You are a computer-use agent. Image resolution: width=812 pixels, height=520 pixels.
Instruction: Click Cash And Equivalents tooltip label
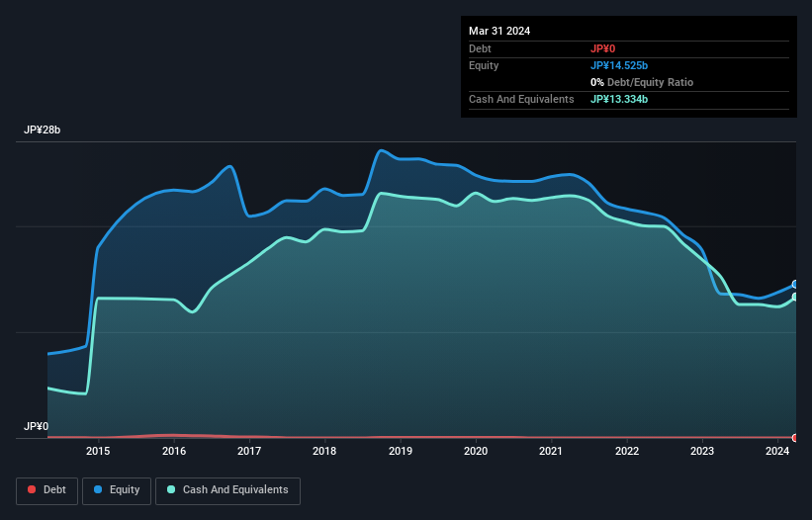(x=521, y=99)
